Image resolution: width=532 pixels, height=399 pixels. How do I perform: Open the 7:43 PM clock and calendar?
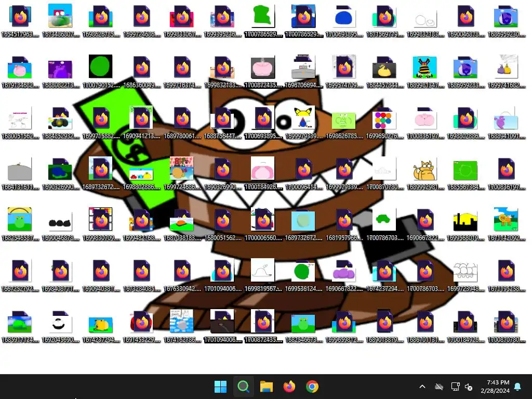(495, 387)
